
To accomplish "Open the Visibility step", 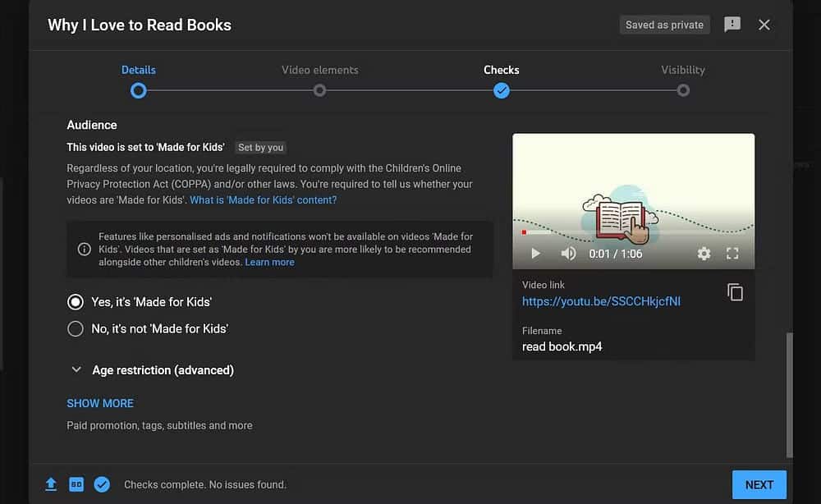I will (683, 89).
